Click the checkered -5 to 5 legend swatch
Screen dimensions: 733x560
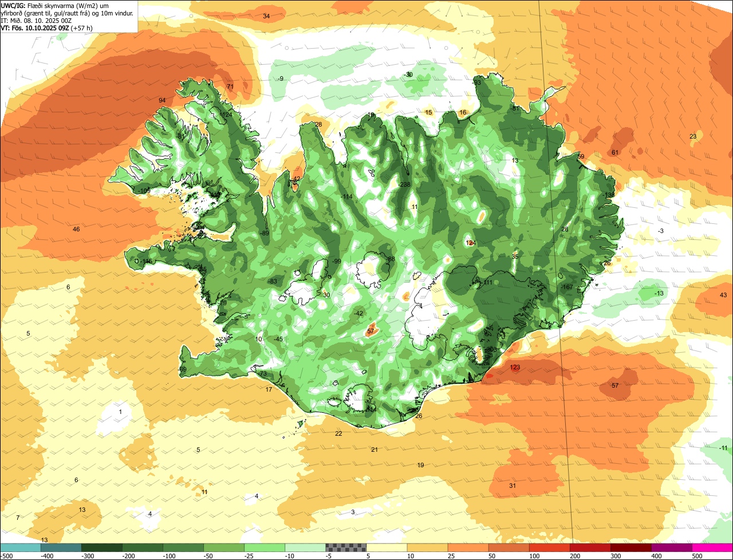345,547
